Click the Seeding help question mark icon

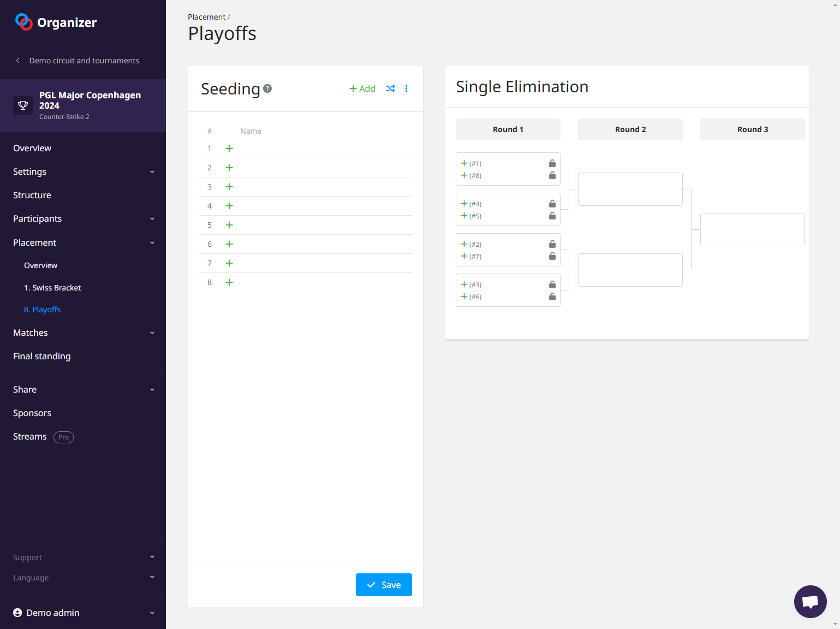point(267,88)
